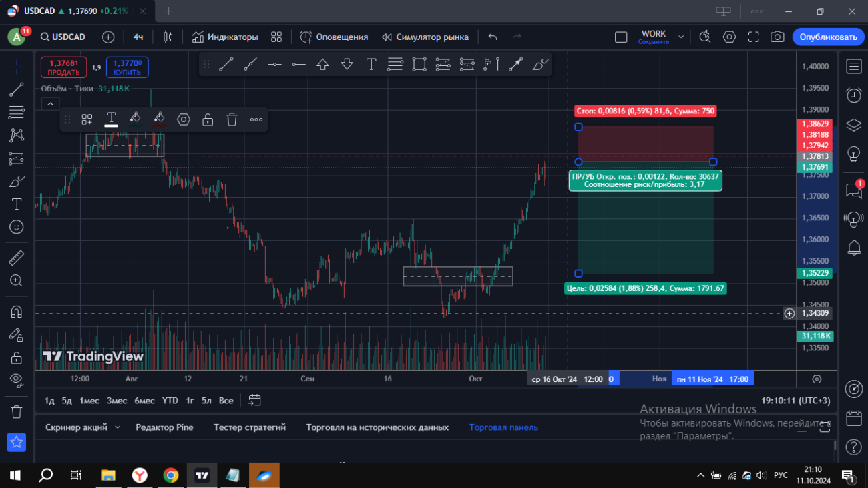868x488 pixels.
Task: Toggle Magnet mode
Action: 17,312
